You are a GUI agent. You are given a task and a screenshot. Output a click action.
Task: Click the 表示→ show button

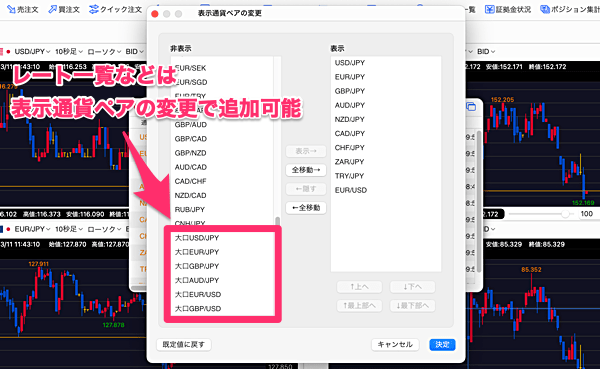306,151
